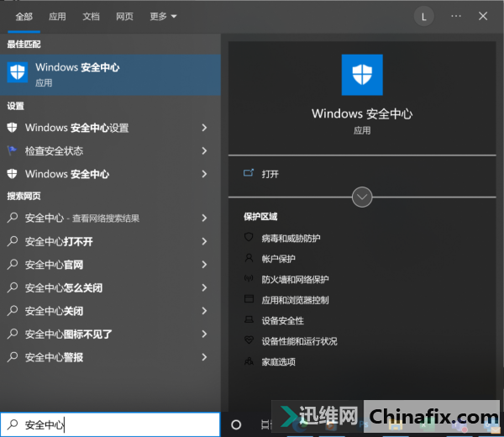Click the laptop icon for 设备安全性
Screen dimensions: 504x437
[249, 319]
